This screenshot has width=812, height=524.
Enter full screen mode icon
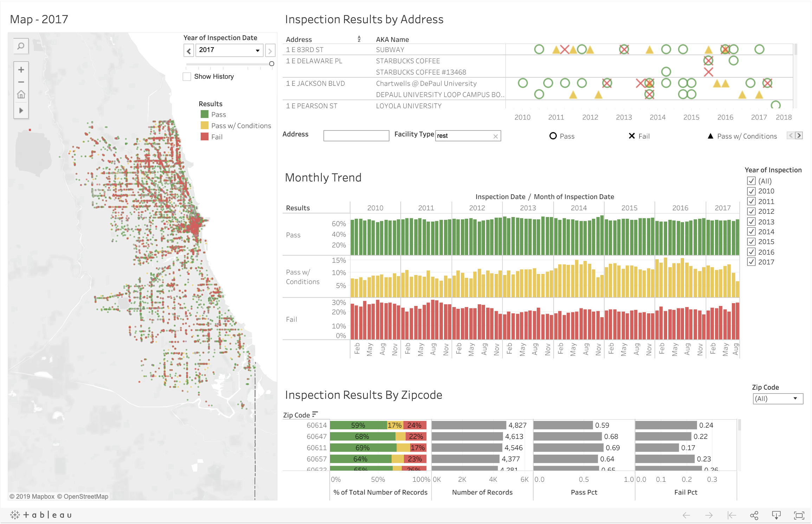pyautogui.click(x=799, y=515)
